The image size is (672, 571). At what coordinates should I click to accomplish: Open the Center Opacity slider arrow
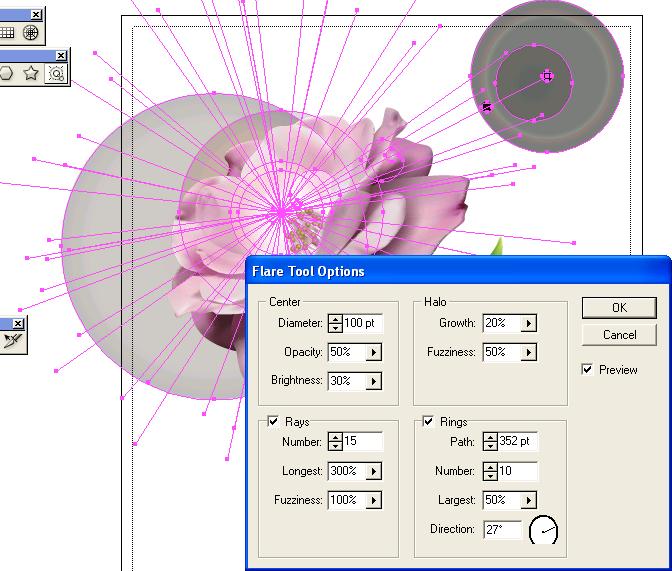[x=374, y=352]
